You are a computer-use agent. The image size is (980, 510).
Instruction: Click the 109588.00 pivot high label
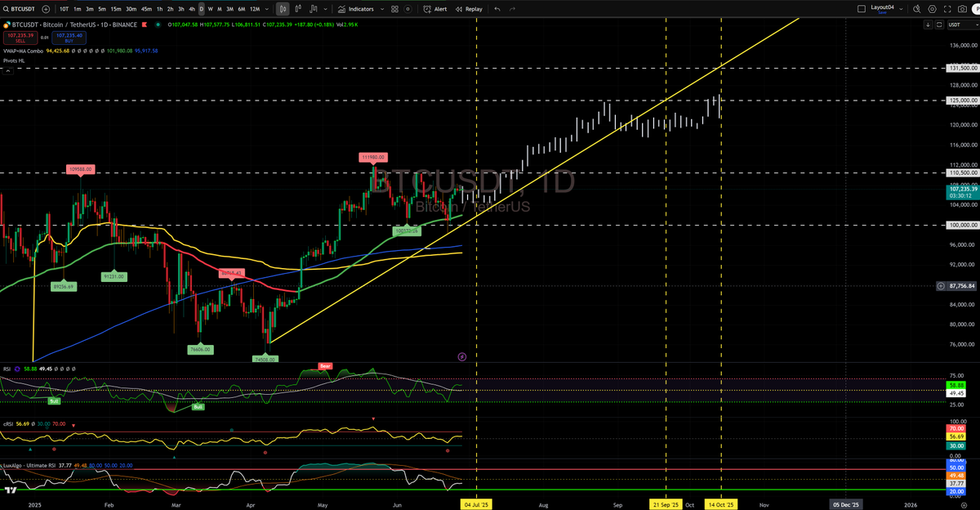tap(81, 169)
